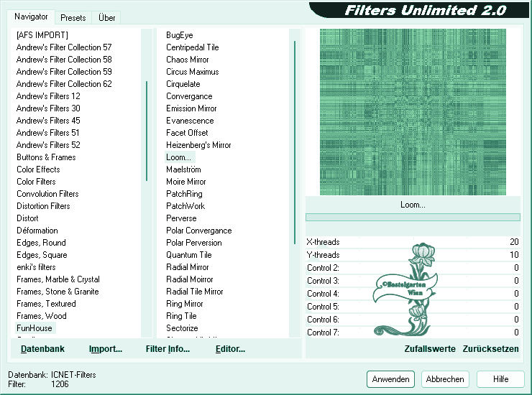The height and width of the screenshot is (395, 532).
Task: Choose Heizenberg's Mirror filter
Action: [198, 145]
